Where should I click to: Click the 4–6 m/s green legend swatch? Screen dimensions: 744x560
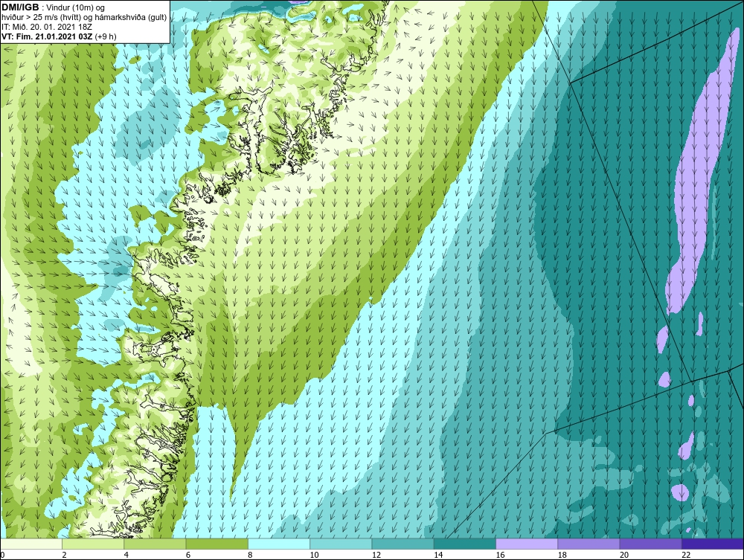[x=155, y=544]
